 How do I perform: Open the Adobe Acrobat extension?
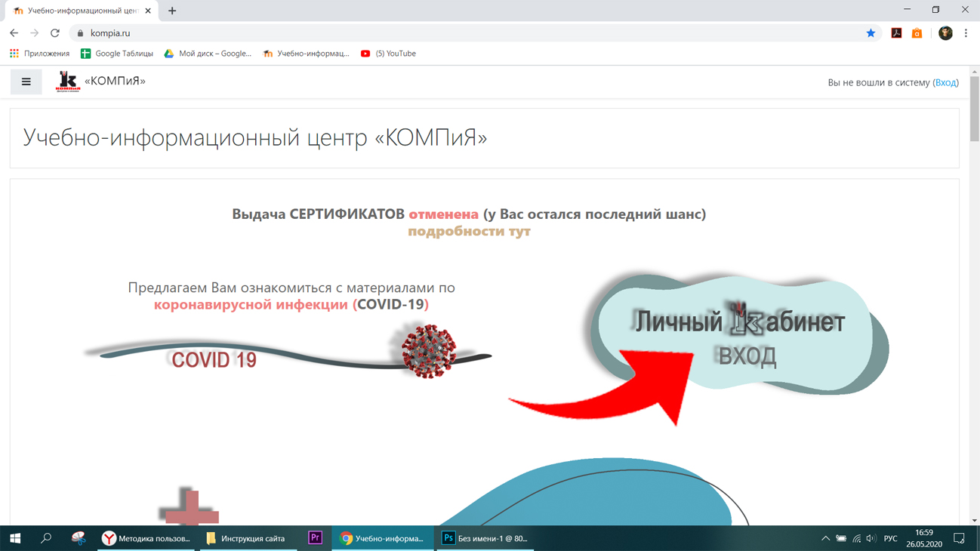[x=896, y=33]
